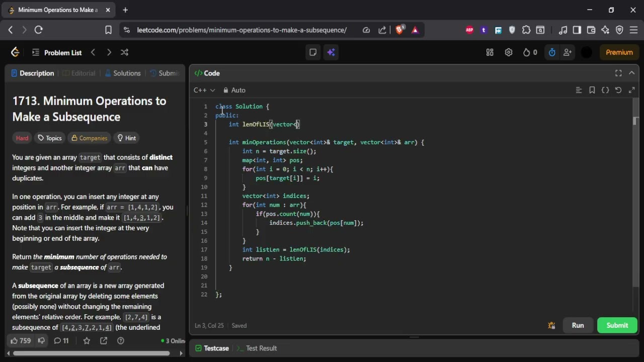Open the layout grid icon
The height and width of the screenshot is (362, 644).
(x=490, y=52)
